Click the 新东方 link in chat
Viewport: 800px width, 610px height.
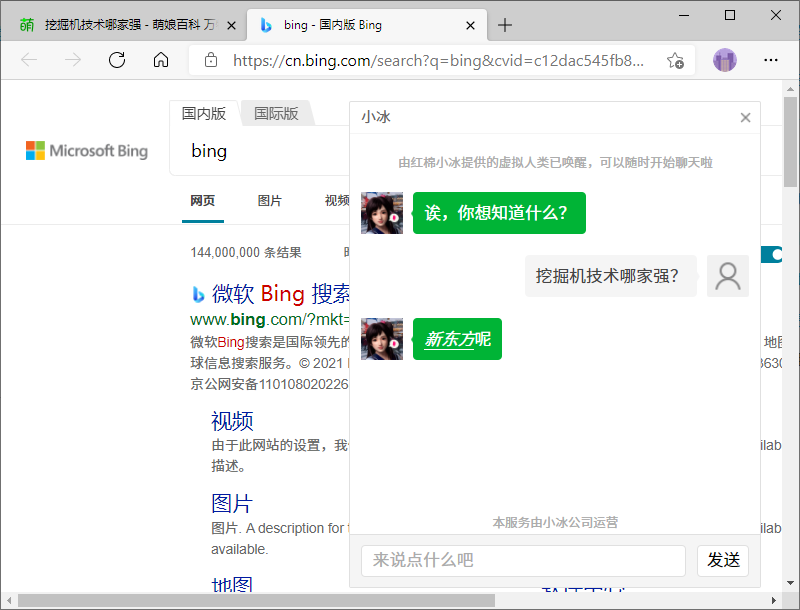pos(450,339)
